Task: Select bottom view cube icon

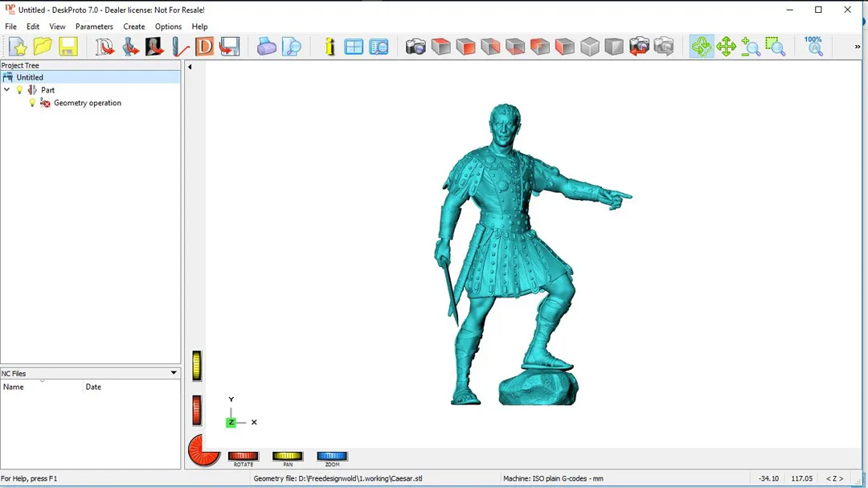Action: (x=515, y=47)
